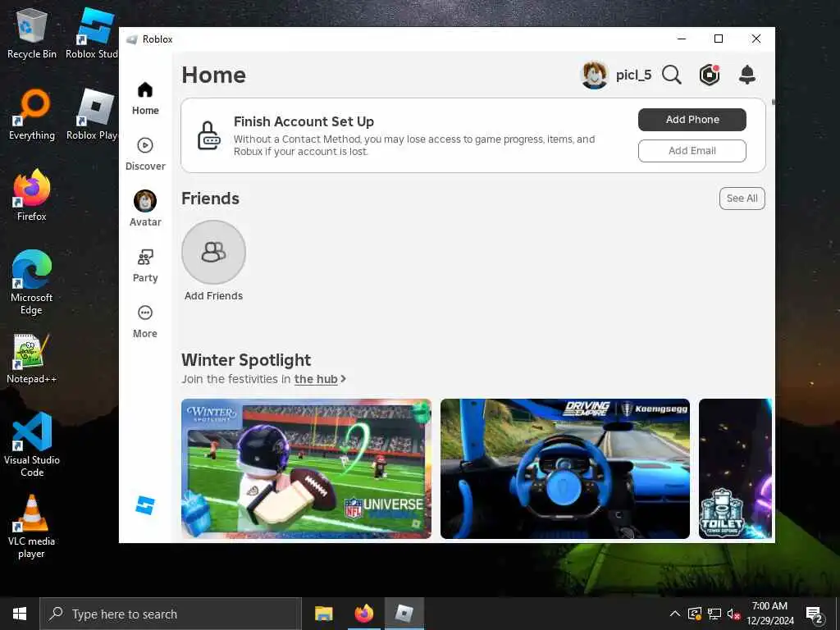Image resolution: width=840 pixels, height=630 pixels.
Task: Open File Explorer from the taskbar
Action: tap(323, 614)
